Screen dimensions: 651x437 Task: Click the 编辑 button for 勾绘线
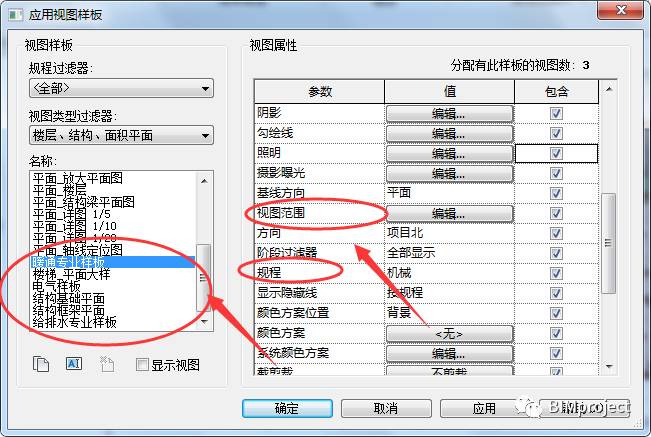tap(449, 134)
